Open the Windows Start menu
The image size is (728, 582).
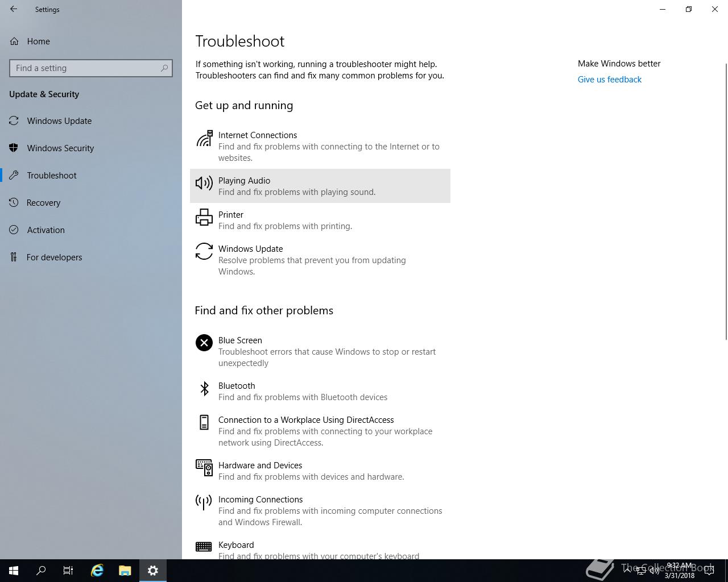point(14,571)
